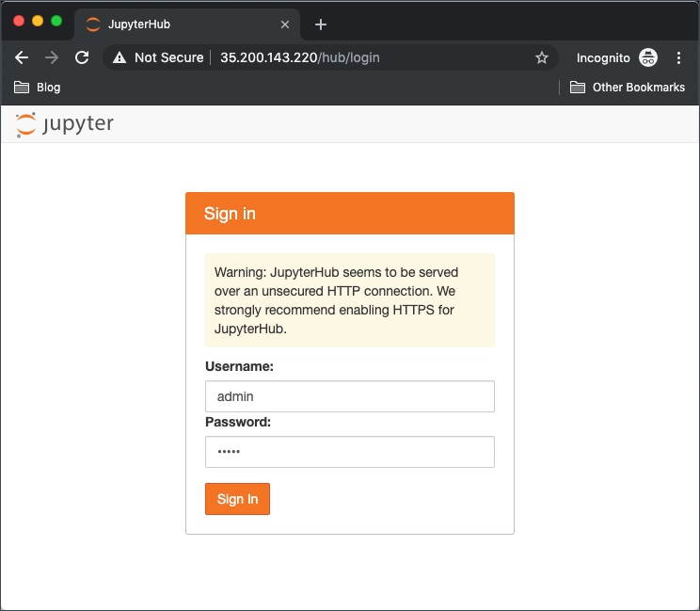The image size is (700, 611).
Task: Click the Not Secure warning triangle
Action: (119, 57)
